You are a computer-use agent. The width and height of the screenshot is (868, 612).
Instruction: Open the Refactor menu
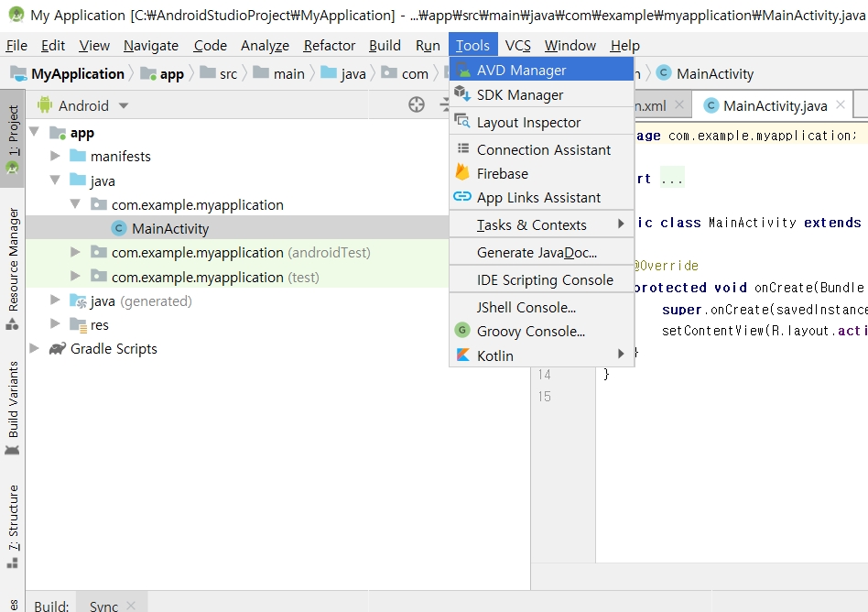(330, 46)
